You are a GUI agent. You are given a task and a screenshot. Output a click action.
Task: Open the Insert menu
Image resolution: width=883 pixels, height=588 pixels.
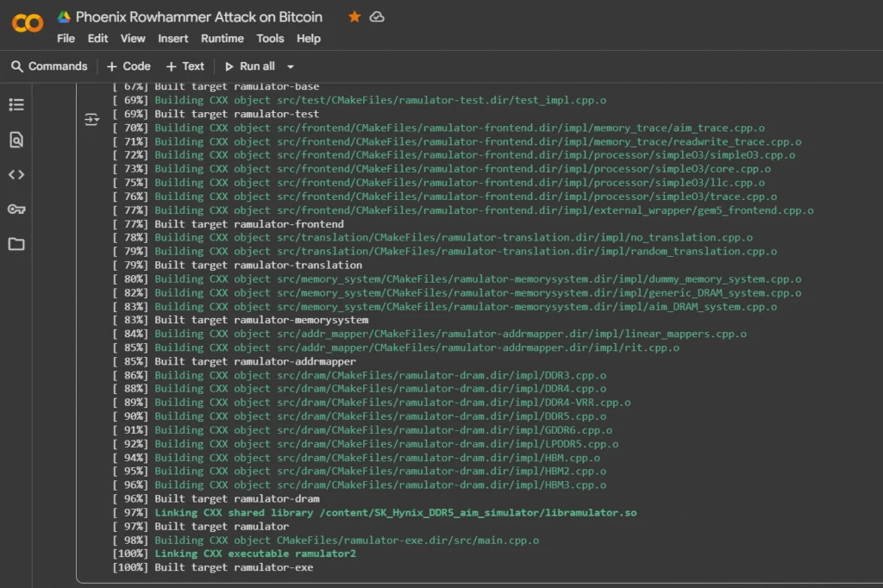172,38
